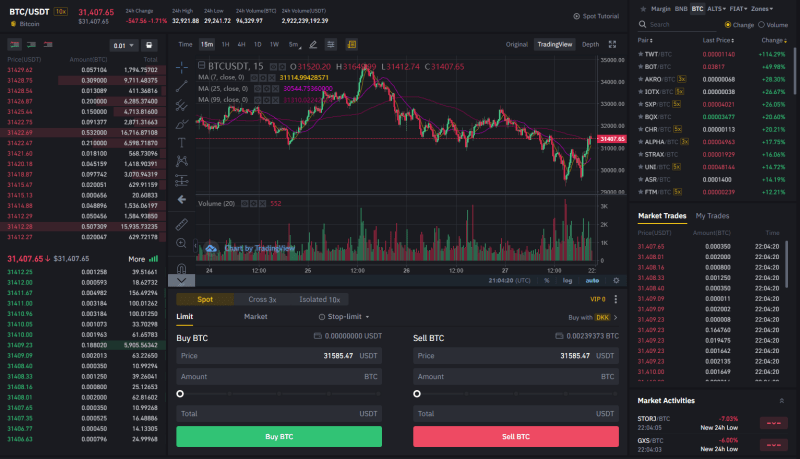
Task: Click the back arrow in chart toolbar
Action: [x=182, y=199]
